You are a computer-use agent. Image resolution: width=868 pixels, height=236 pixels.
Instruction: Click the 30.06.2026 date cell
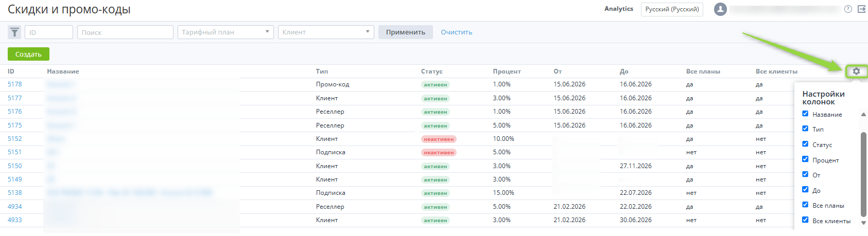(x=636, y=220)
